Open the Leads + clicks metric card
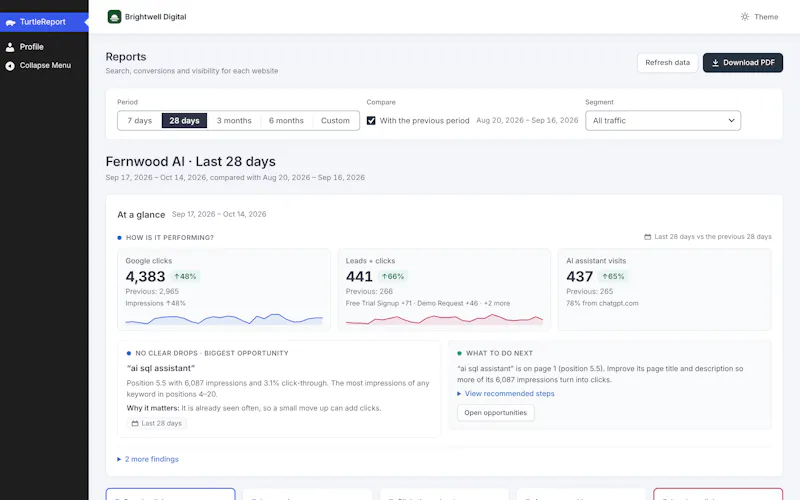This screenshot has width=800, height=500. tap(444, 290)
